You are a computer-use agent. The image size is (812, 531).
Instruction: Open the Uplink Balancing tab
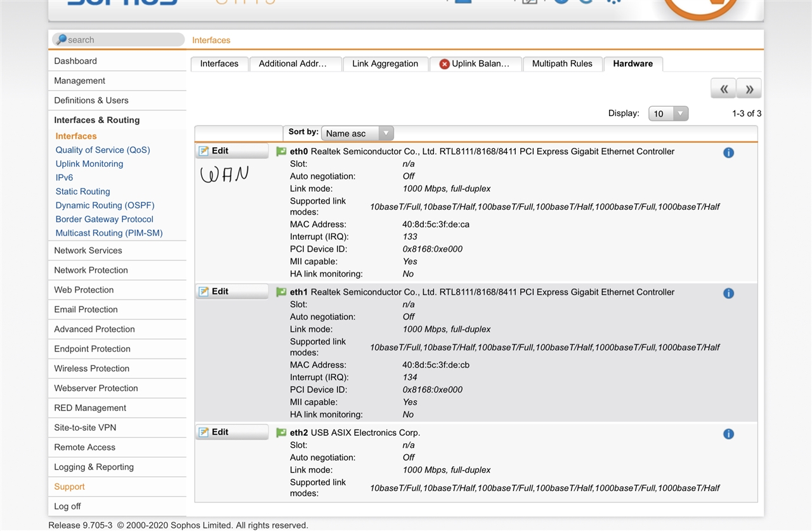coord(475,63)
